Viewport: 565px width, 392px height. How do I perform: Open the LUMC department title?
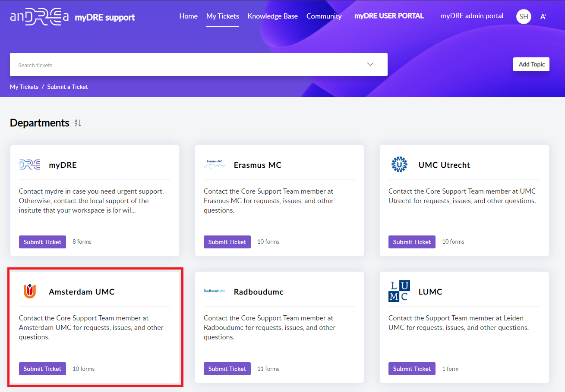pos(430,292)
